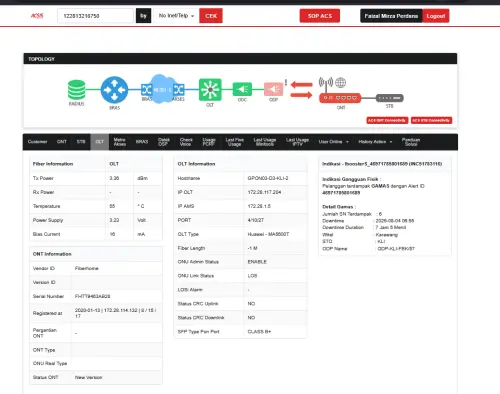500x394 pixels.
Task: Click the Serial Number row label
Action: coord(48,296)
